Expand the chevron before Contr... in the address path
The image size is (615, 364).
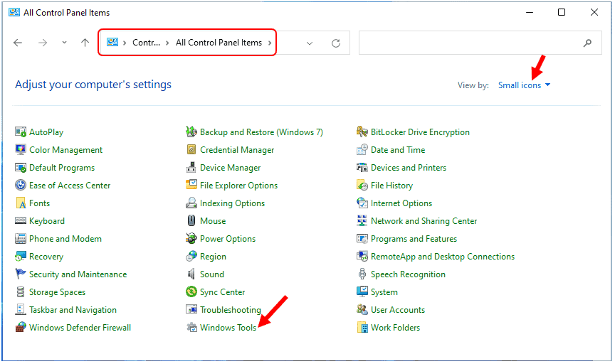(x=125, y=43)
